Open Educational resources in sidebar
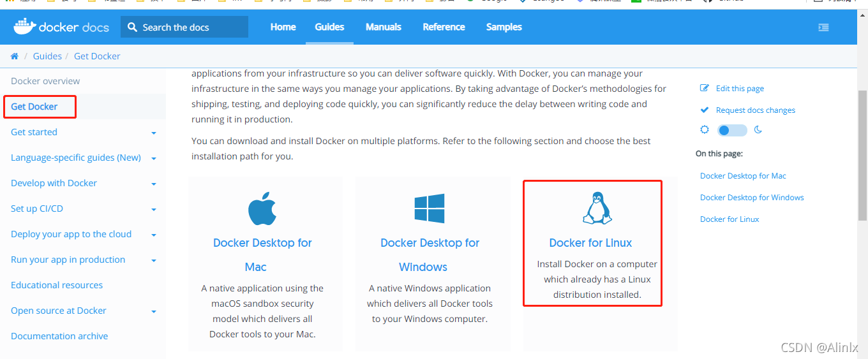The height and width of the screenshot is (359, 868). pos(57,285)
